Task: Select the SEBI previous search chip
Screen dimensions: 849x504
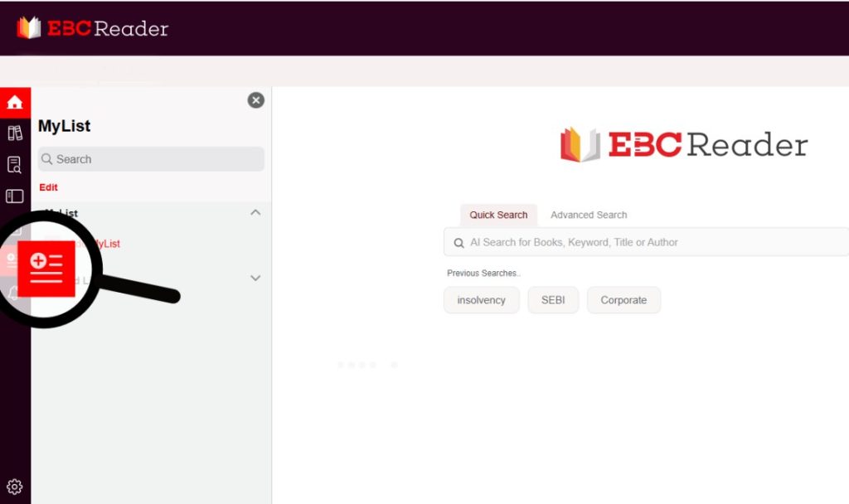Action: pyautogui.click(x=553, y=300)
